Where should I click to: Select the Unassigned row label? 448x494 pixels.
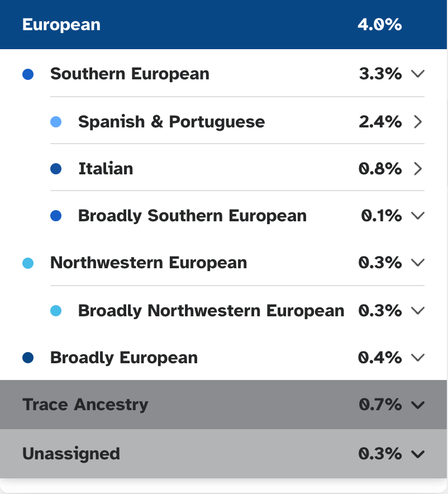[71, 454]
